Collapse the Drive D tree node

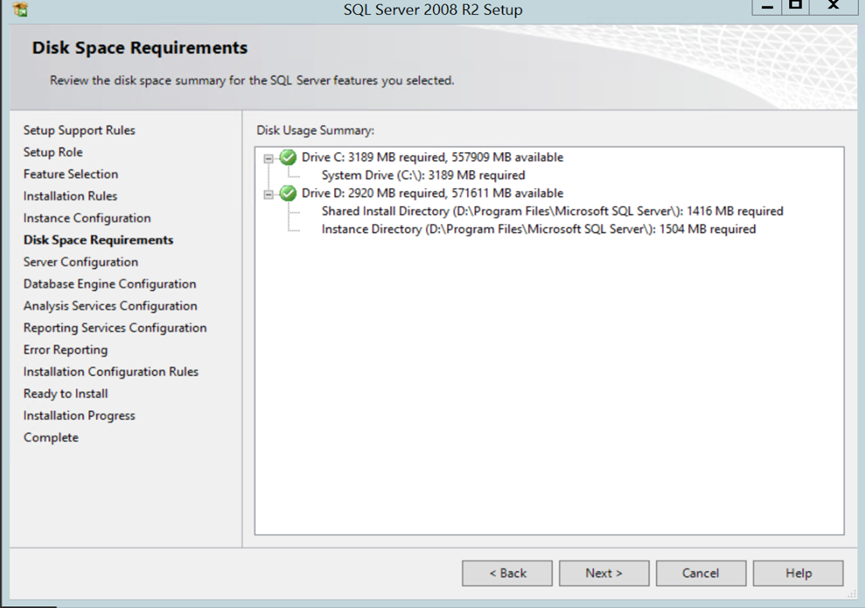(269, 194)
